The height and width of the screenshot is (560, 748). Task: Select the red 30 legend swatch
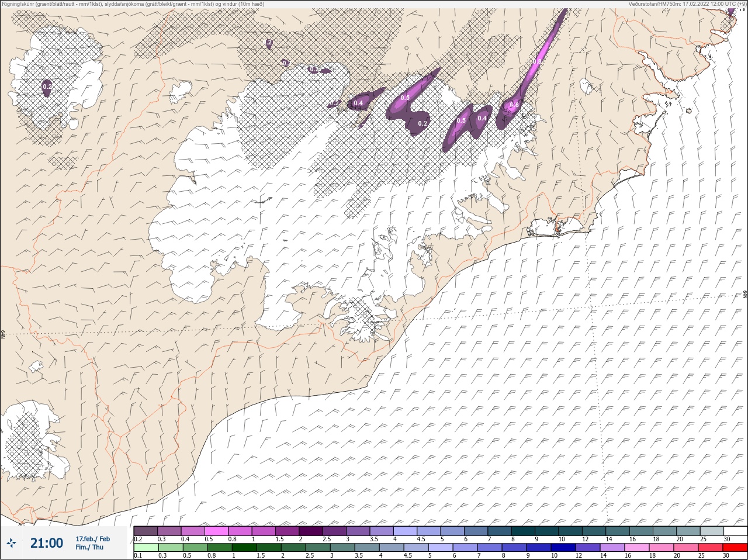[x=736, y=548]
